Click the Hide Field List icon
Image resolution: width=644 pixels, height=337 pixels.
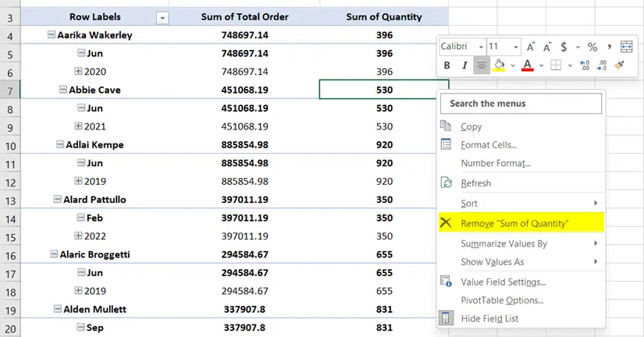click(446, 318)
